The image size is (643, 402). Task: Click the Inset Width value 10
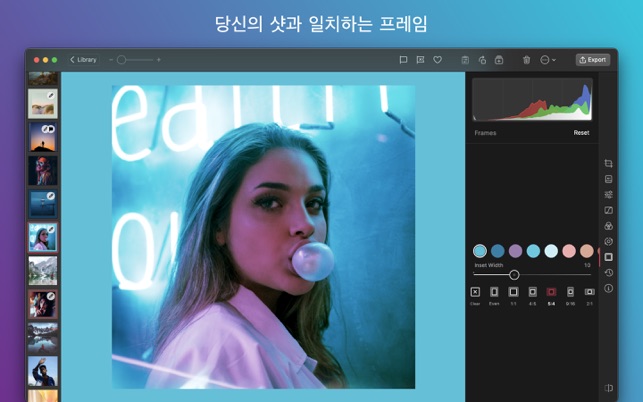(587, 265)
